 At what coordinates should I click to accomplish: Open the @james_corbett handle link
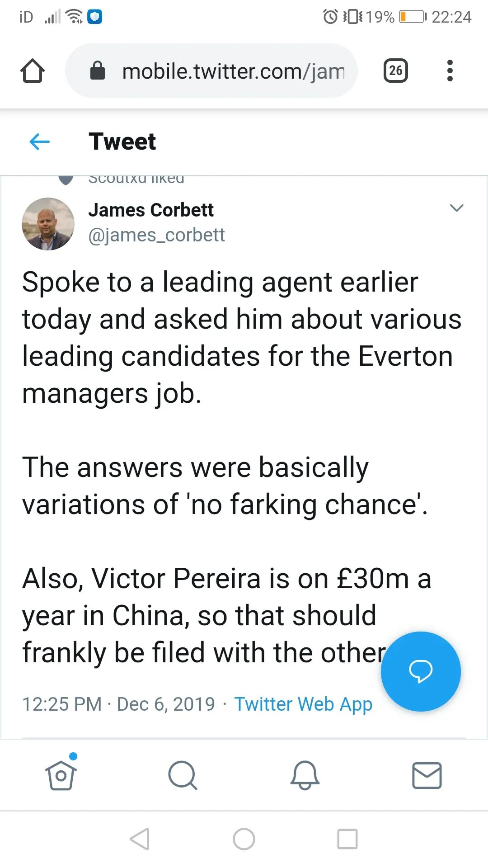[x=156, y=235]
